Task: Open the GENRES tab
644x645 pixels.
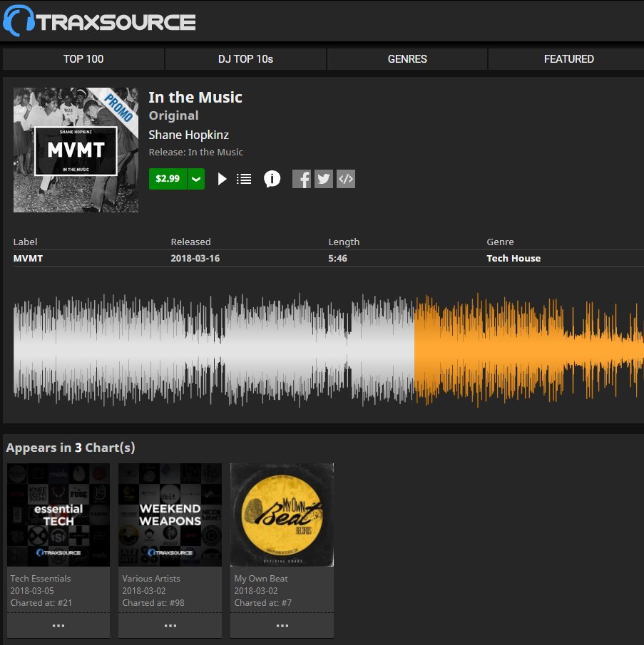Action: pyautogui.click(x=407, y=59)
